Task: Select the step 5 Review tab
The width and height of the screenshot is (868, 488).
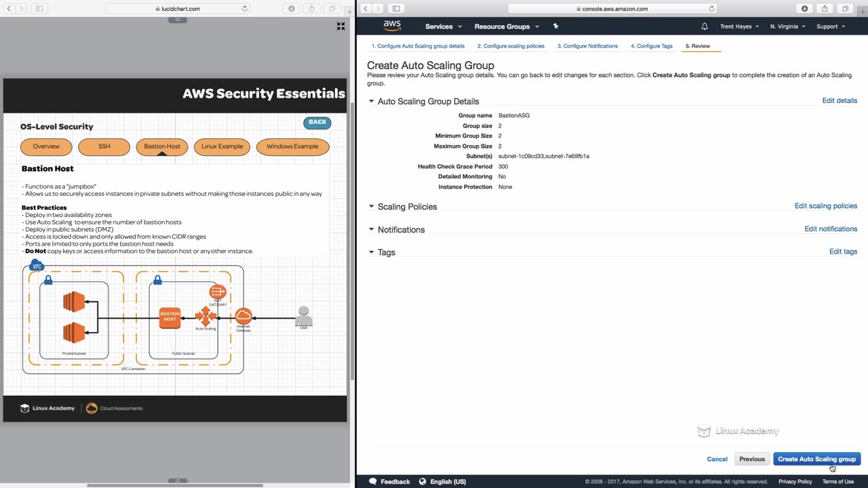Action: (x=698, y=46)
